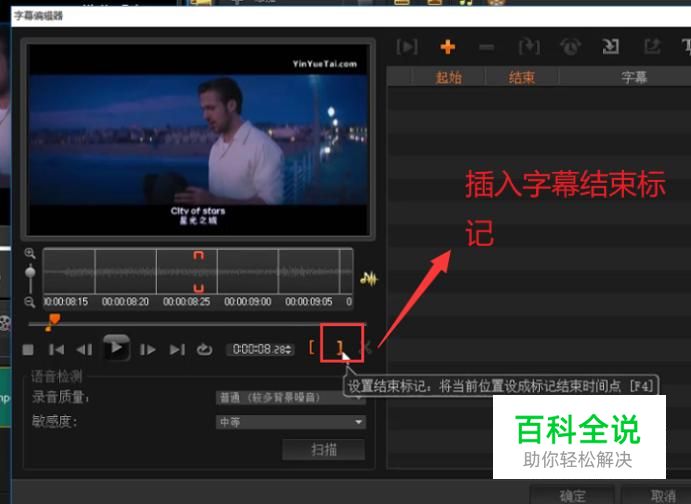The width and height of the screenshot is (691, 504).
Task: Jump to the end of the clip
Action: tap(177, 350)
